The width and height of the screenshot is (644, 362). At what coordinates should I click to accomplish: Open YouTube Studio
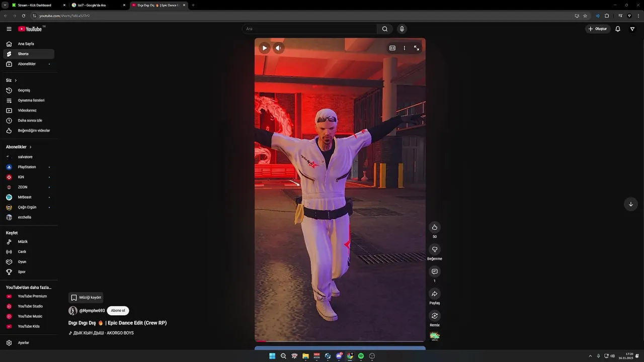pyautogui.click(x=29, y=306)
